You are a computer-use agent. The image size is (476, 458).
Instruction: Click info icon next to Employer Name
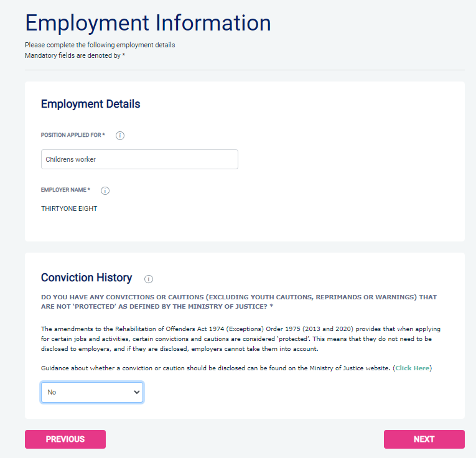click(105, 191)
